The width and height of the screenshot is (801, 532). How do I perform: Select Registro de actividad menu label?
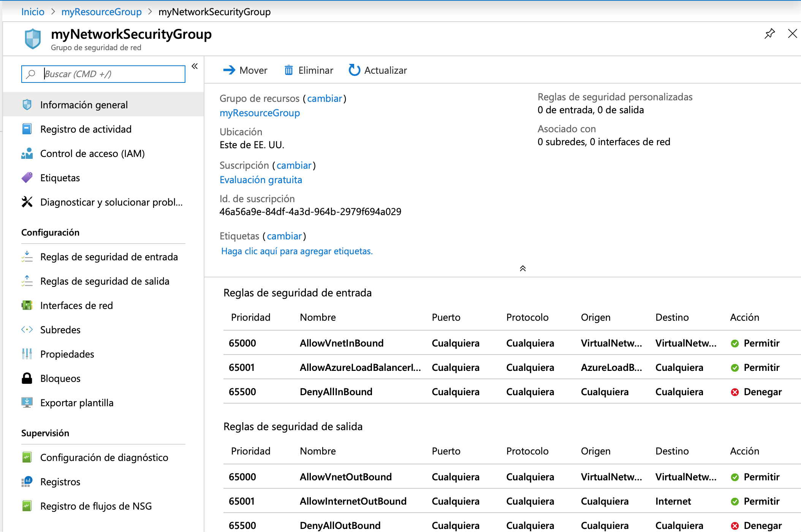pos(86,129)
